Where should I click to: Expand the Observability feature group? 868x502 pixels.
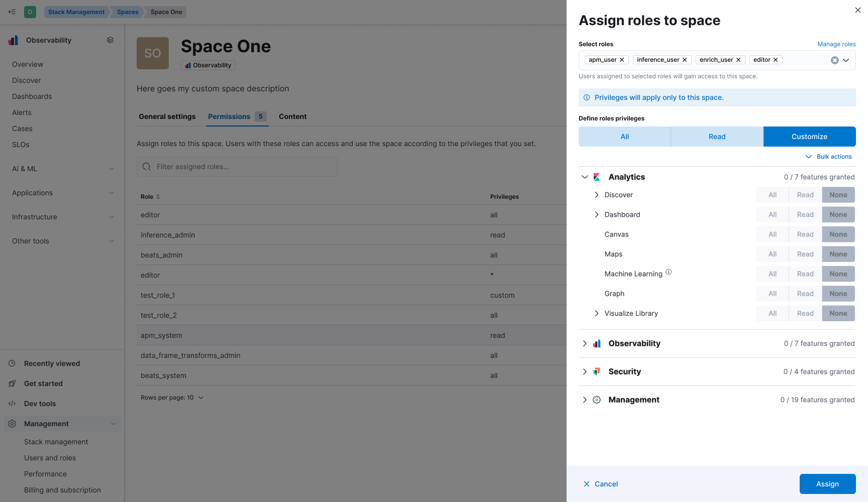coord(584,343)
